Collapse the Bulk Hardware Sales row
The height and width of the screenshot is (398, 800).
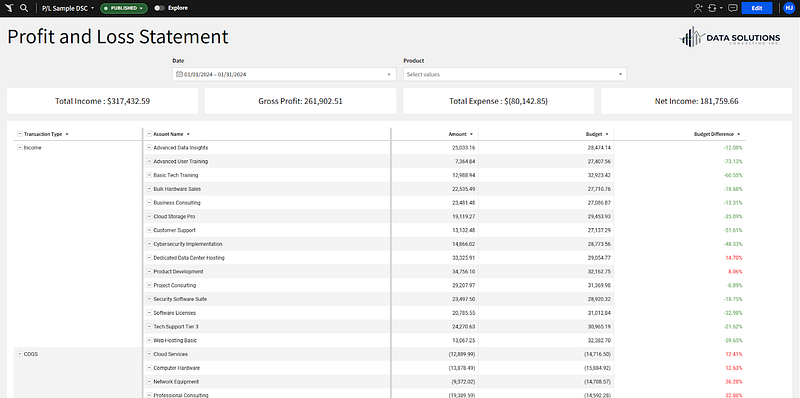[x=149, y=189]
